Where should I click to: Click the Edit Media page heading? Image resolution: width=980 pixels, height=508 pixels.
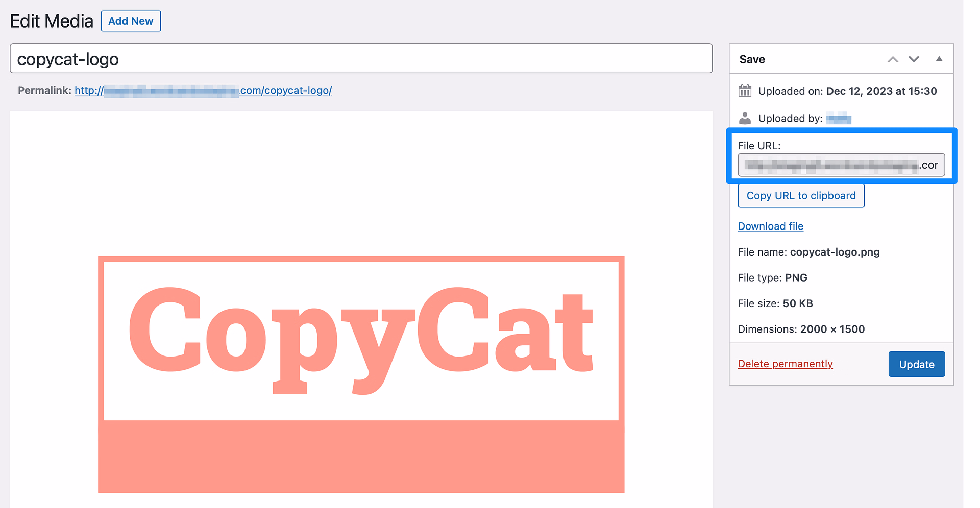point(51,21)
